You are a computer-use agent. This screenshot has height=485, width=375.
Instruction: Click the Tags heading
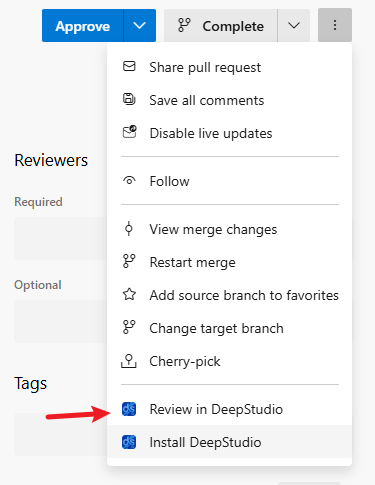31,383
